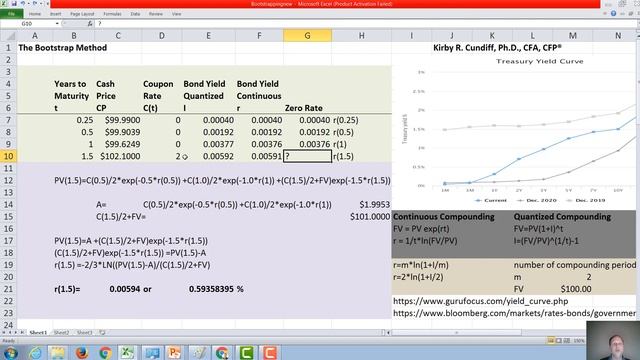The image size is (640, 360).
Task: Click the Save icon in quick access toolbar
Action: (14, 4)
